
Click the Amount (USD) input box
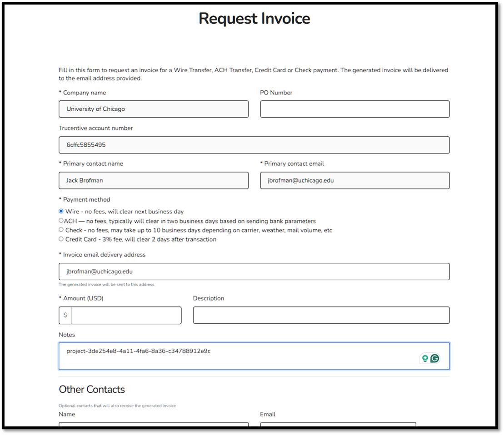(x=127, y=315)
